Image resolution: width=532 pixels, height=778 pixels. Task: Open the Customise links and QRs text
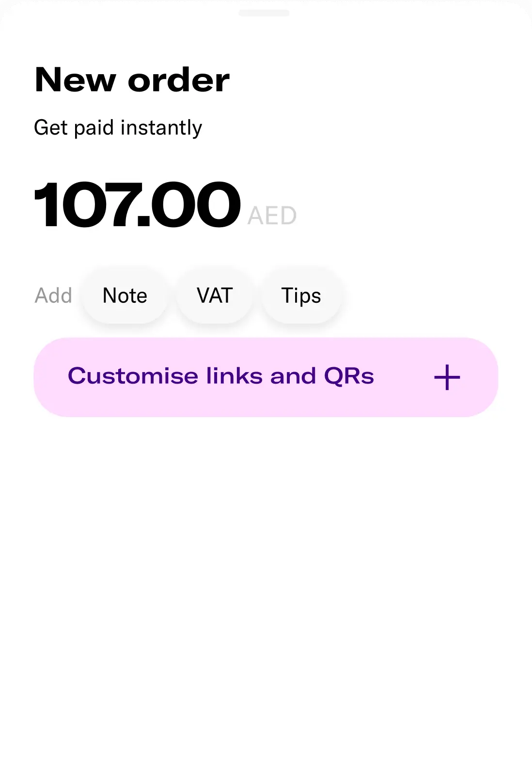(221, 376)
